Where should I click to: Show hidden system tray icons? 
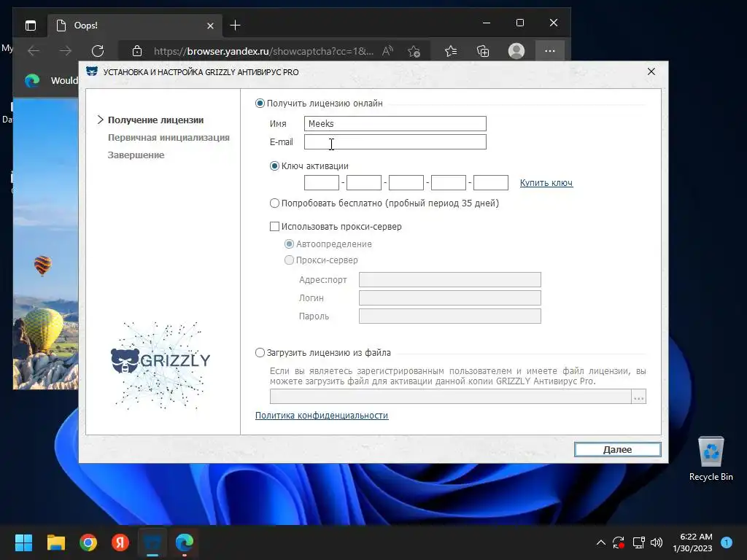point(601,542)
